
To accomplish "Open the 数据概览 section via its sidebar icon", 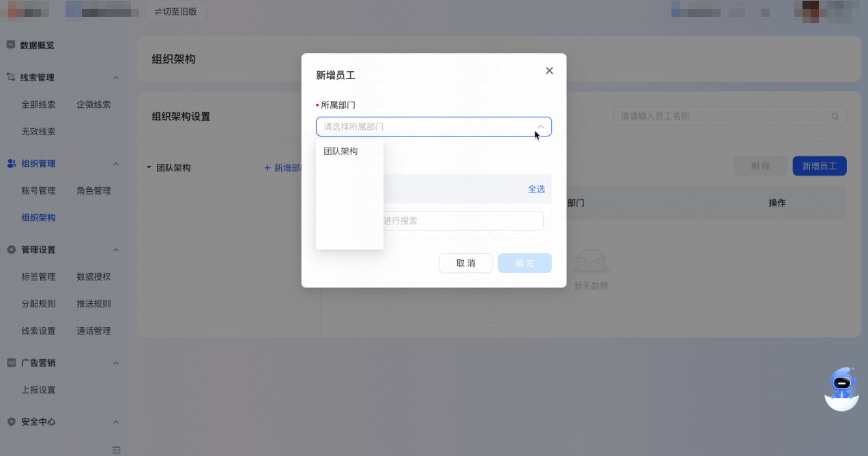I will [10, 45].
